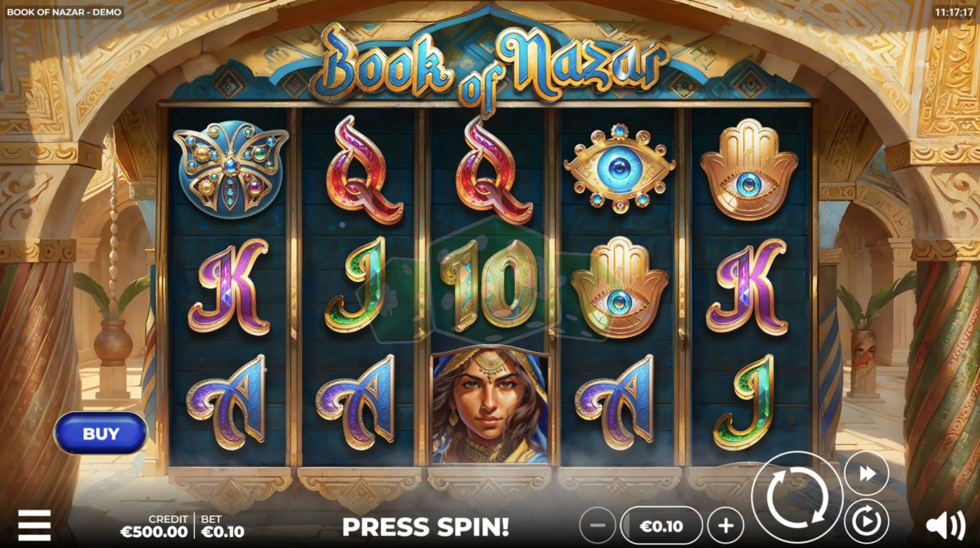
Task: Increase the bet with plus button
Action: [725, 526]
